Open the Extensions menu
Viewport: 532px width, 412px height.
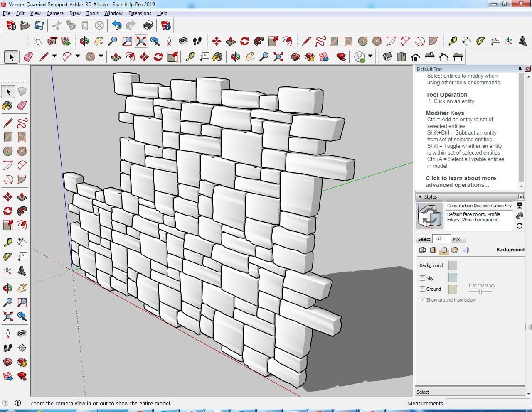(140, 13)
